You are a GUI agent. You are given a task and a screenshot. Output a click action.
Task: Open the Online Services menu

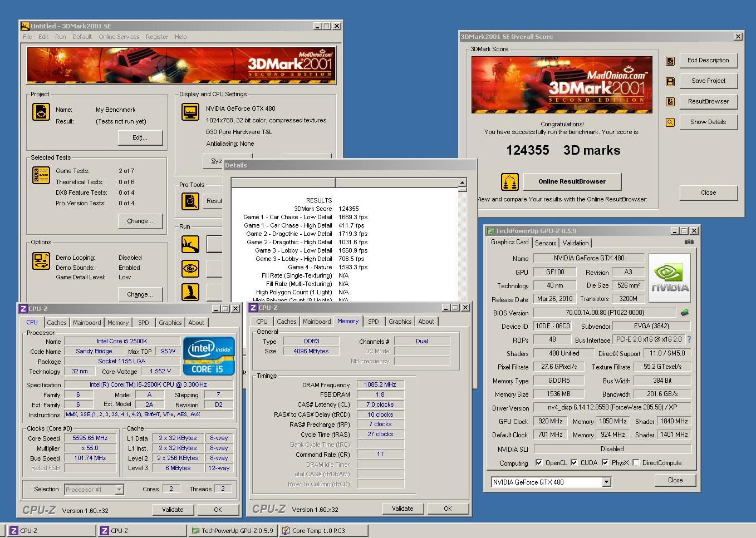coord(119,37)
